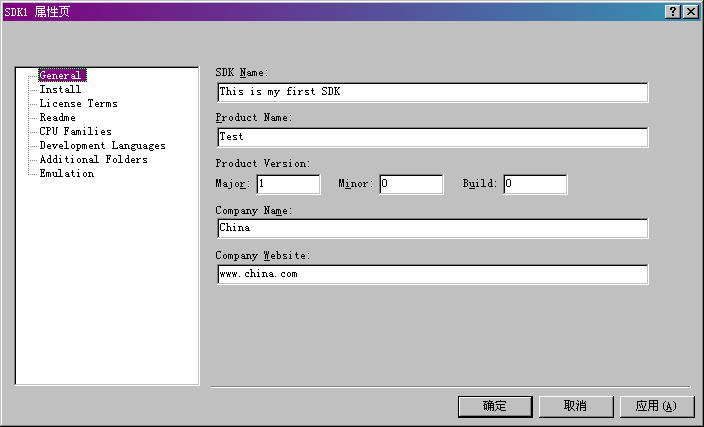Open the Readme settings page
Viewport: 704px width, 427px height.
click(57, 117)
